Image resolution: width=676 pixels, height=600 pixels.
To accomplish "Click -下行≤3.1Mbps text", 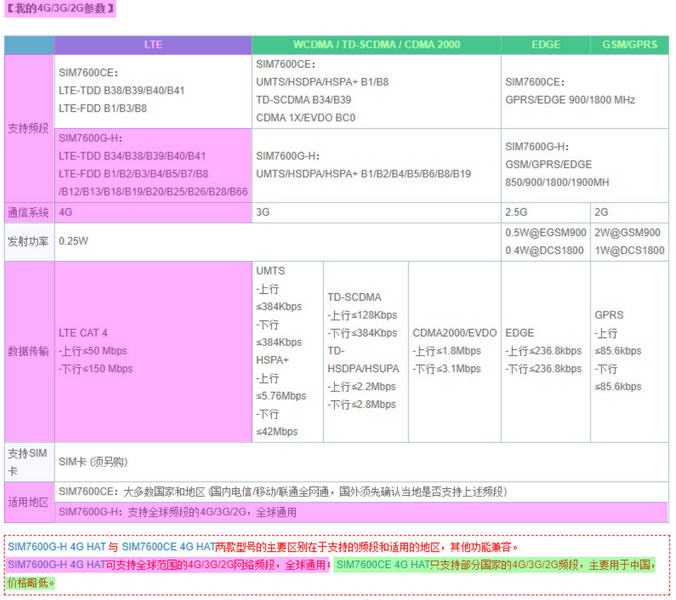I will click(x=447, y=369).
